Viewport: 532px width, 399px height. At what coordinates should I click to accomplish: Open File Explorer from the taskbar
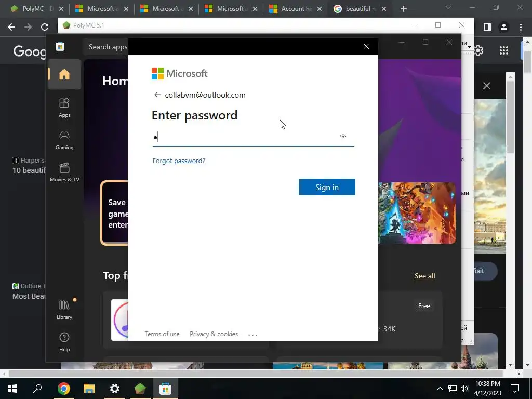[89, 389]
